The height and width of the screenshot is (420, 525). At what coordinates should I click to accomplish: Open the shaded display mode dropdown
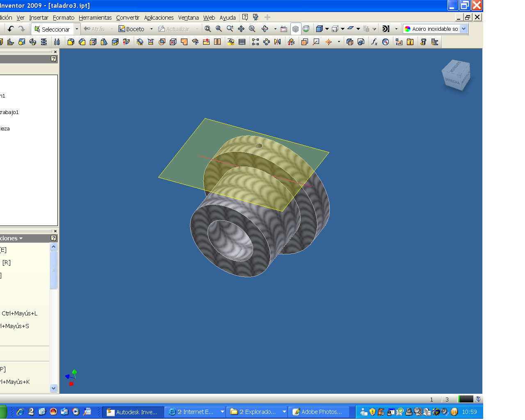327,29
